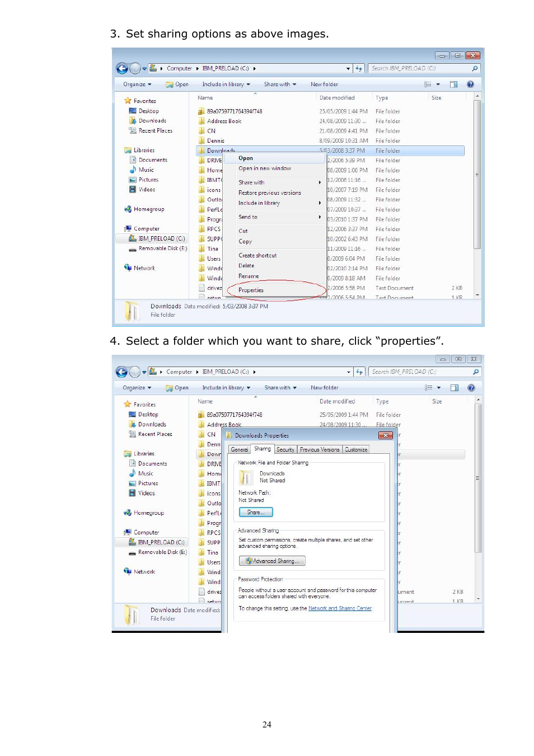534x756 pixels.
Task: Open the Organize dropdown in the context-menu Explorer window
Action: pyautogui.click(x=137, y=84)
